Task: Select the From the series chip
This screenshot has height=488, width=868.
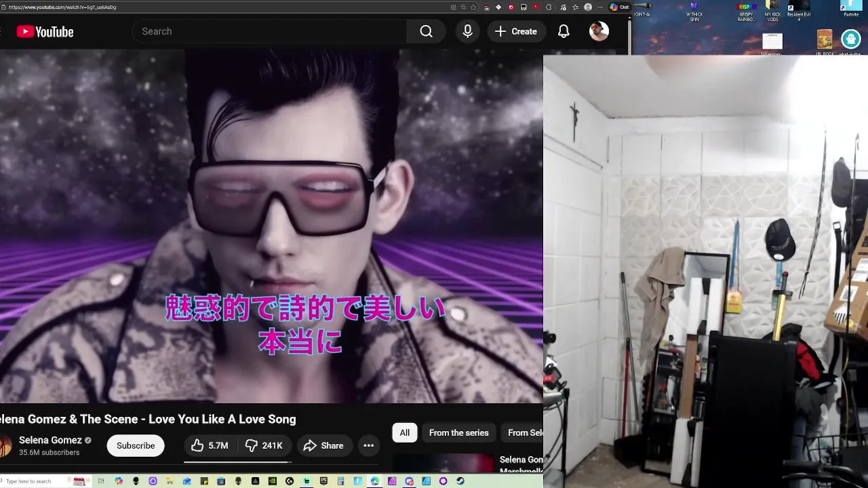Action: coord(459,432)
